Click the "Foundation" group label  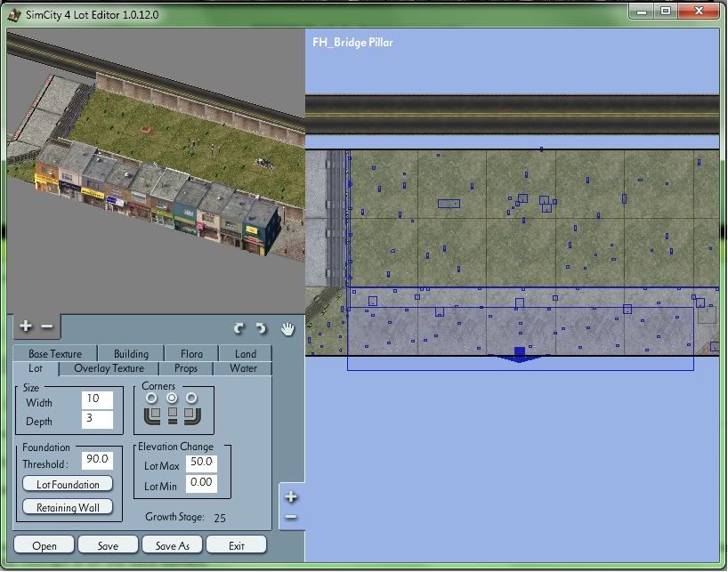tap(46, 447)
